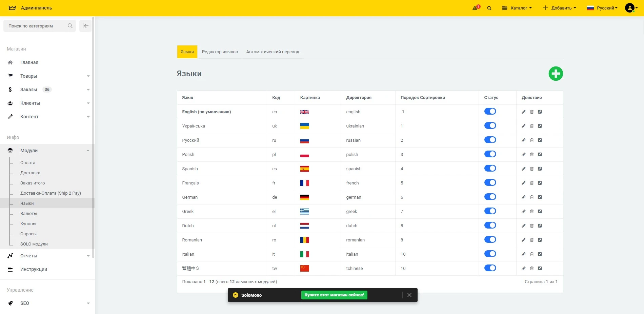
Task: Open Валюты in the Модули submenu
Action: 29,214
